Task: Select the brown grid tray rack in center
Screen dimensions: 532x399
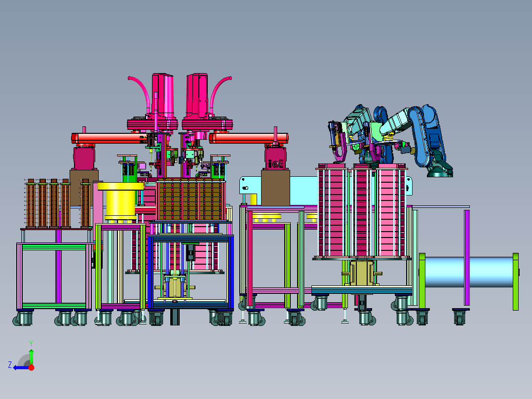Action: pyautogui.click(x=190, y=200)
